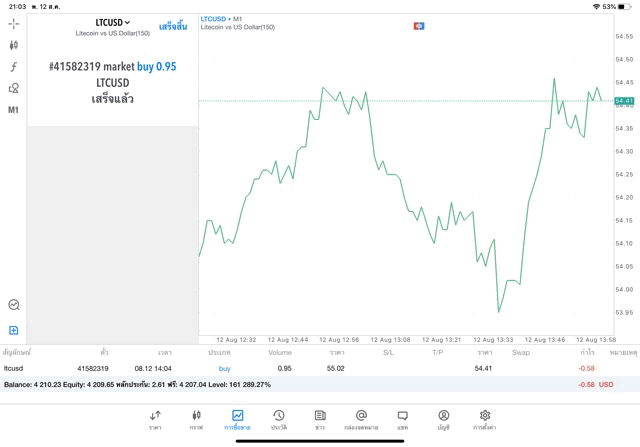
Task: Expand the LTCUSD symbol dropdown
Action: click(113, 22)
